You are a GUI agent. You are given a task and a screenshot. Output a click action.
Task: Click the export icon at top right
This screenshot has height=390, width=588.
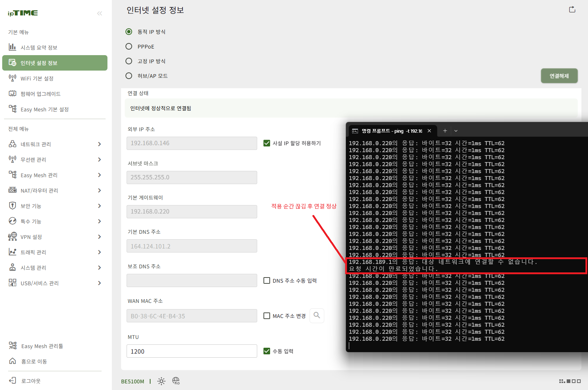[572, 10]
